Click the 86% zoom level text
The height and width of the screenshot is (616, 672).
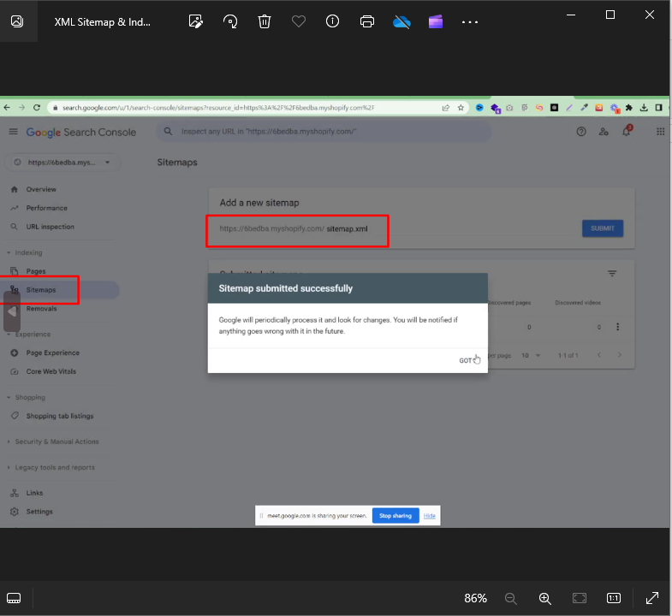pyautogui.click(x=475, y=598)
